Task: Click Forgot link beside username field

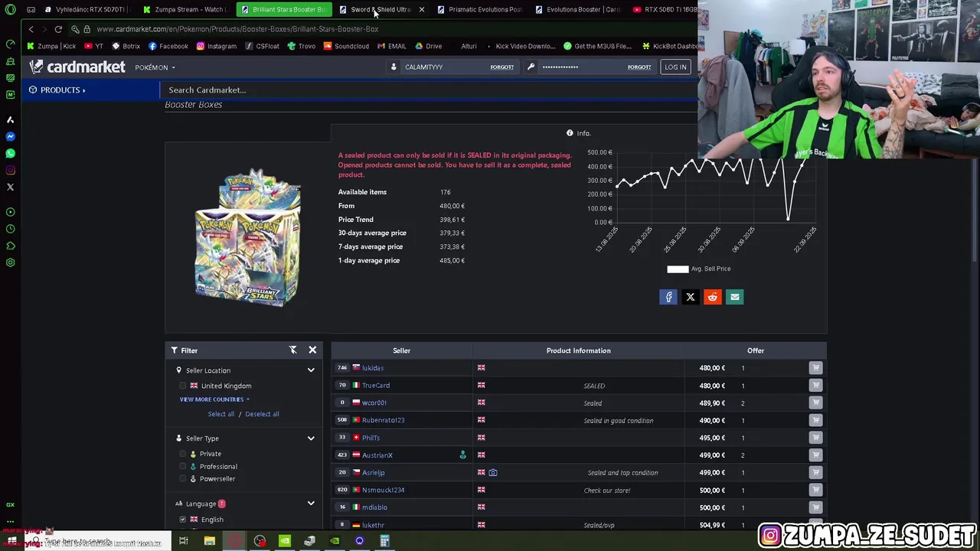Action: [502, 67]
